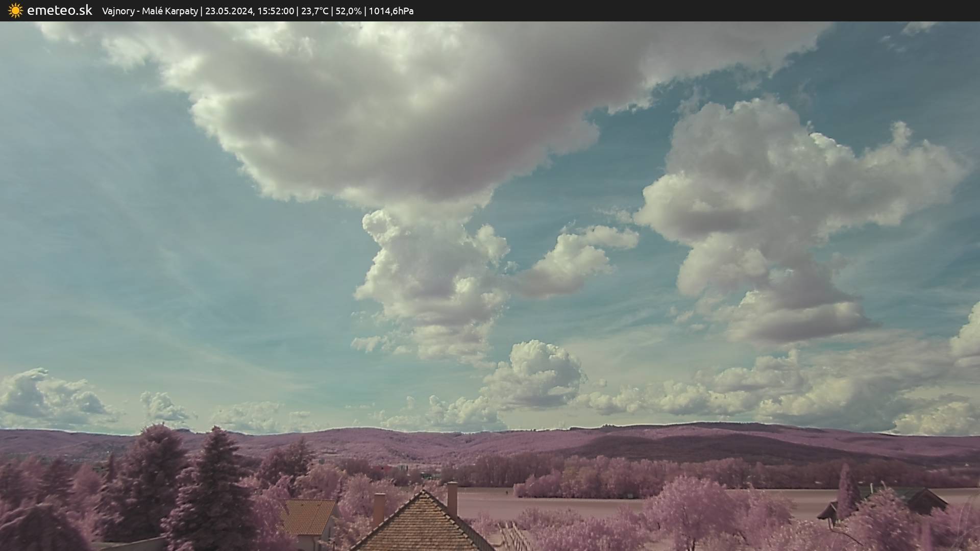This screenshot has width=980, height=551.
Task: Click the temperature reading 23,7°C
Action: tap(314, 11)
